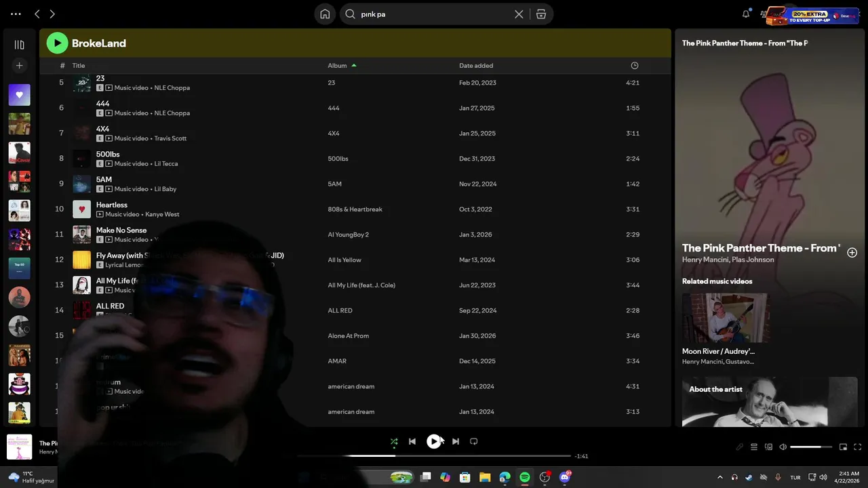
Task: Play the BrokeLand playlist green button
Action: click(57, 43)
